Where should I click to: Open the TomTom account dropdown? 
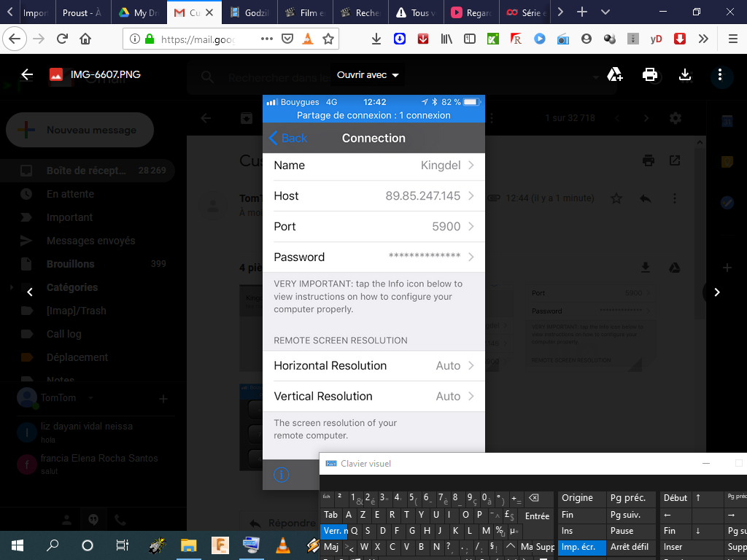(x=90, y=397)
